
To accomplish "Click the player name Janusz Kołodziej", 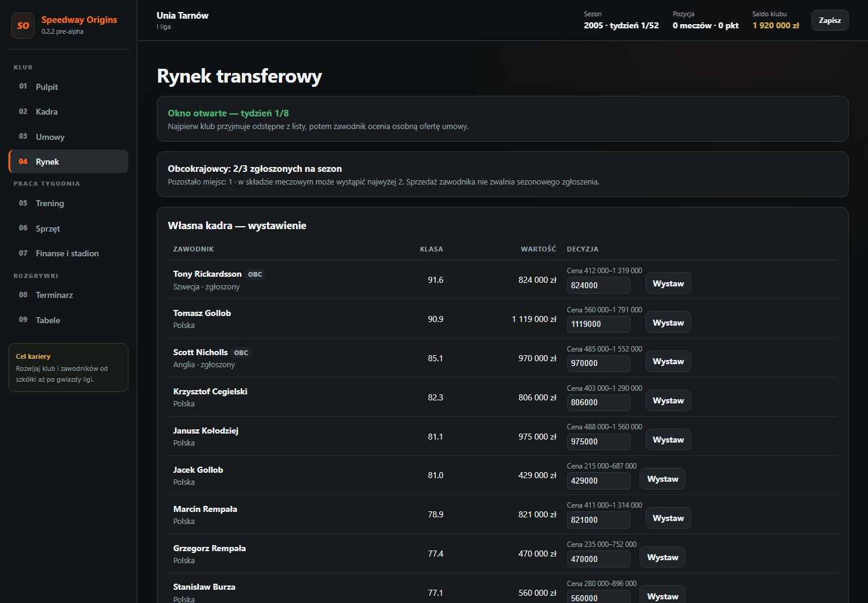I will tap(206, 431).
